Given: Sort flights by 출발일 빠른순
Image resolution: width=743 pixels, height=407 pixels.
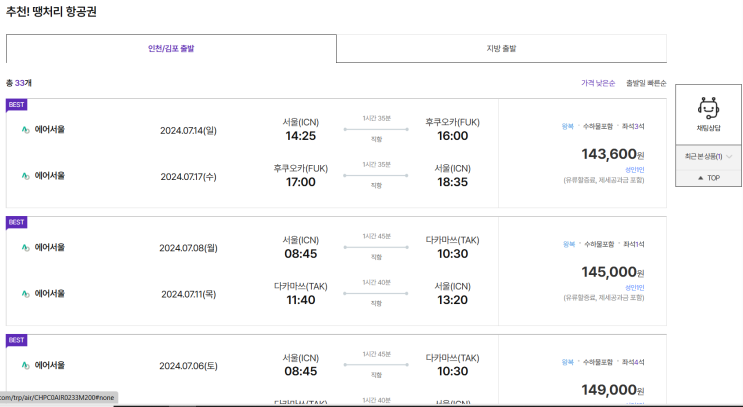Looking at the screenshot, I should click(x=646, y=83).
